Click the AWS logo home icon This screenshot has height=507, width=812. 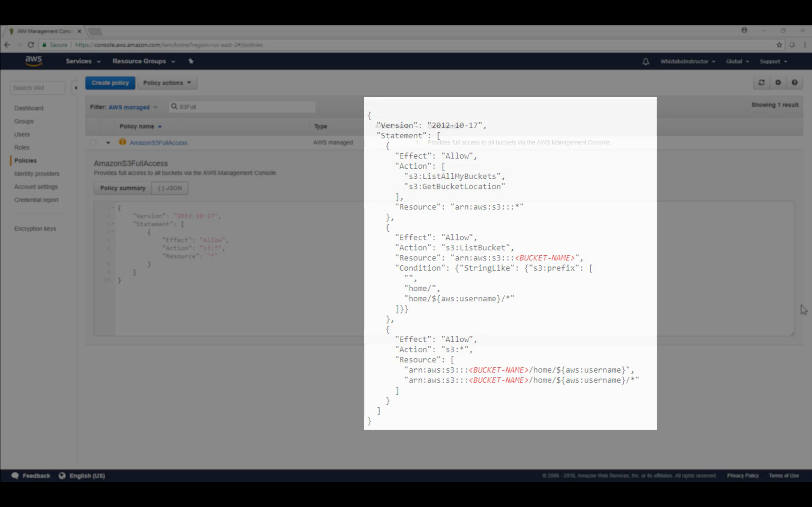tap(34, 61)
